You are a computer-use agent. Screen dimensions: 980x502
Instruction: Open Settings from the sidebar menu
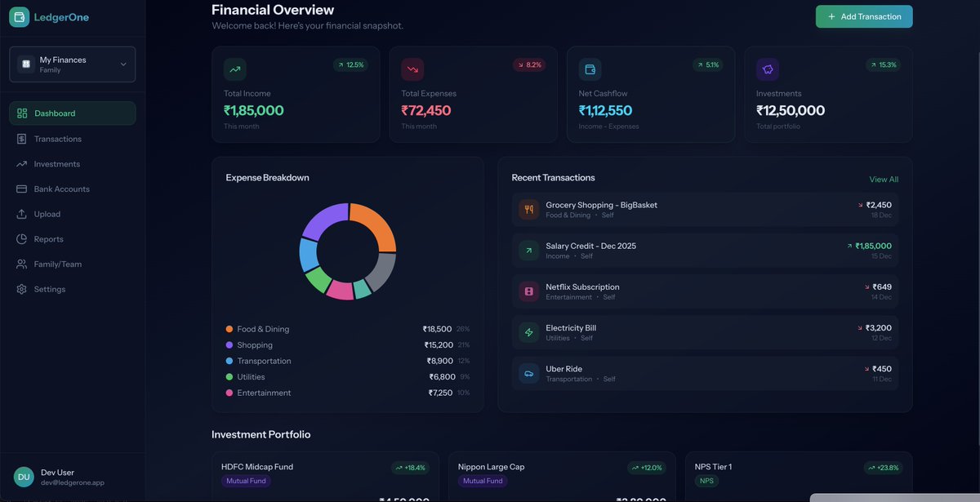tap(49, 289)
